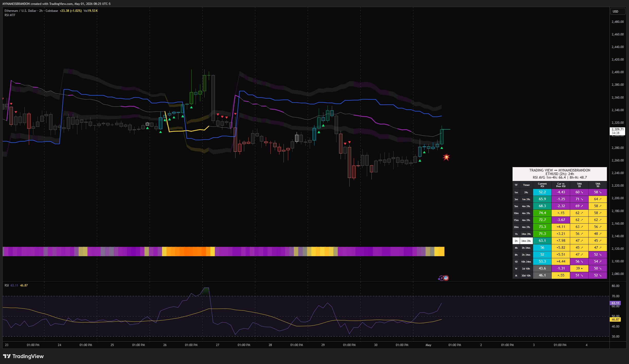Image resolution: width=629 pixels, height=364 pixels.
Task: Click the 72.7 RSI cell in the 15m row
Action: (x=542, y=220)
